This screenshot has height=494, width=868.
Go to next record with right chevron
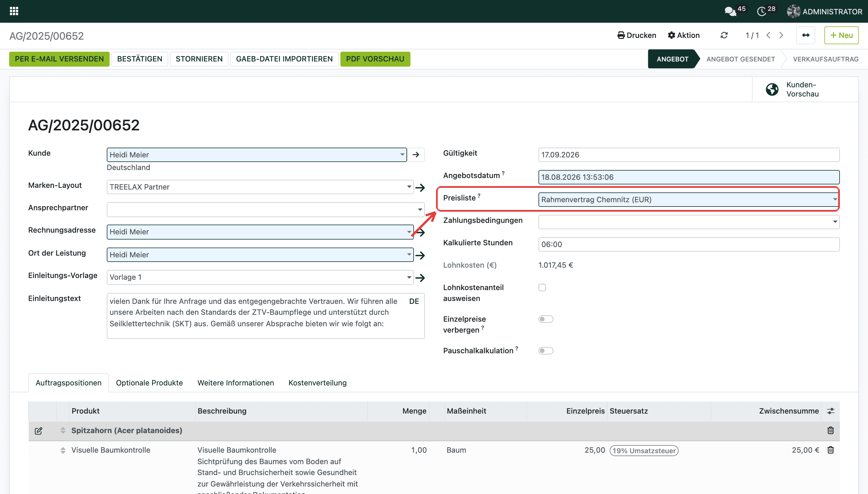point(781,35)
